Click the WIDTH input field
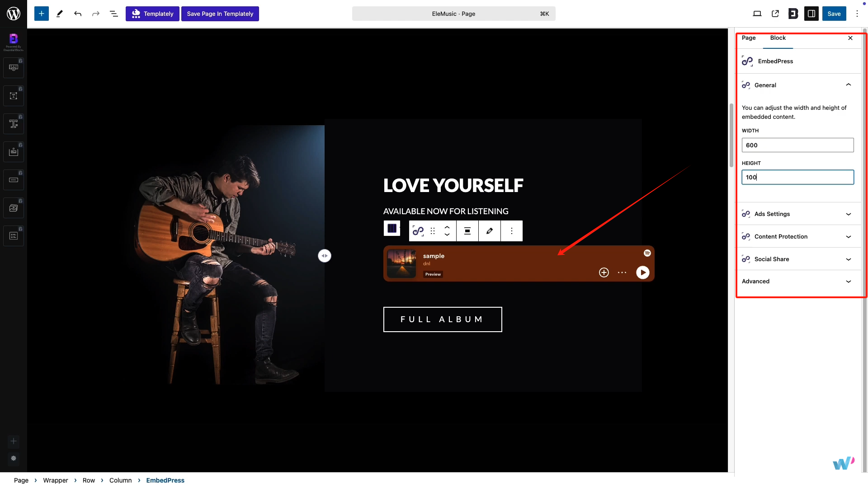868x488 pixels. [797, 145]
